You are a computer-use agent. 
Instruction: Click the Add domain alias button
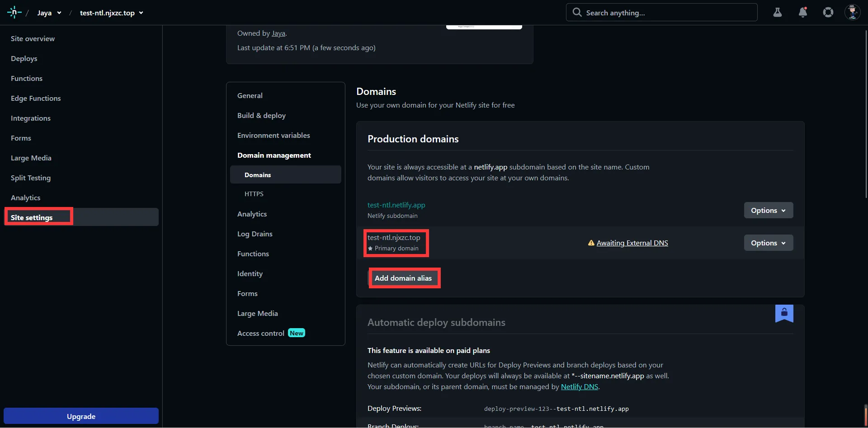pyautogui.click(x=403, y=278)
